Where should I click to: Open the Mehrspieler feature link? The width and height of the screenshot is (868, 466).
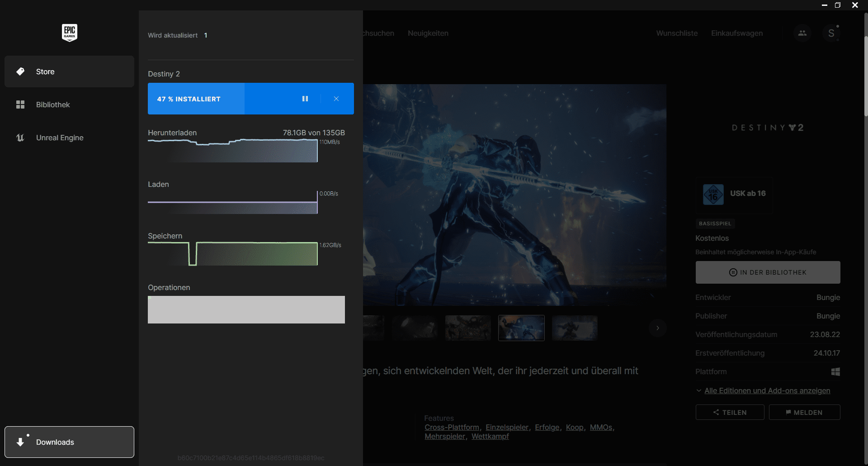point(445,437)
